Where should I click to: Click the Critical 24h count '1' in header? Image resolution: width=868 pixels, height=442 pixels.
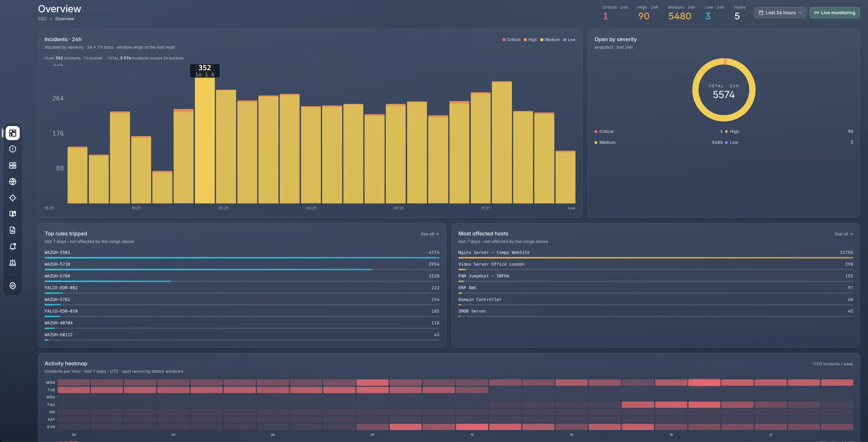(606, 16)
